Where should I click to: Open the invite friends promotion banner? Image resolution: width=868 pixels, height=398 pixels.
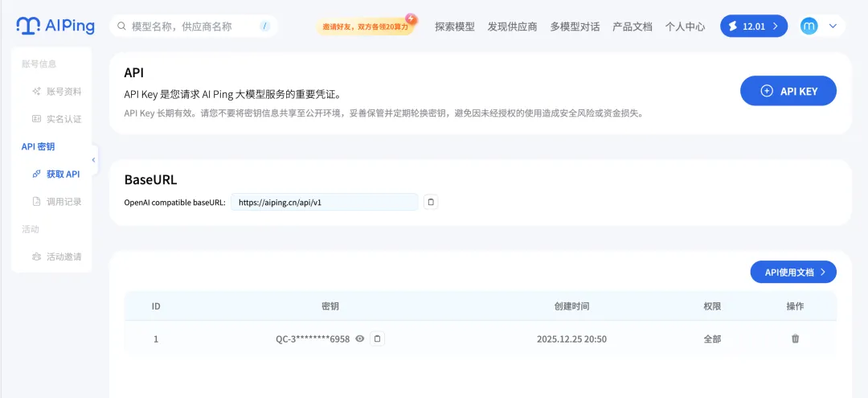click(366, 26)
